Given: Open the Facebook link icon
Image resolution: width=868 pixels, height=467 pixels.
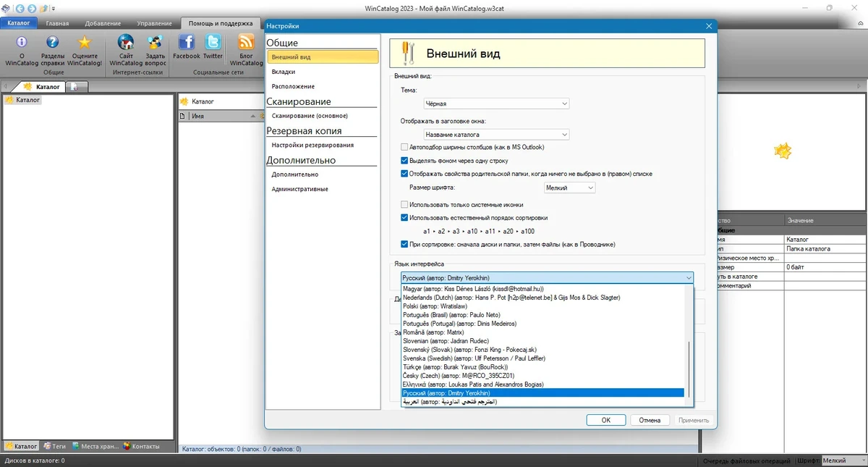Looking at the screenshot, I should [187, 43].
